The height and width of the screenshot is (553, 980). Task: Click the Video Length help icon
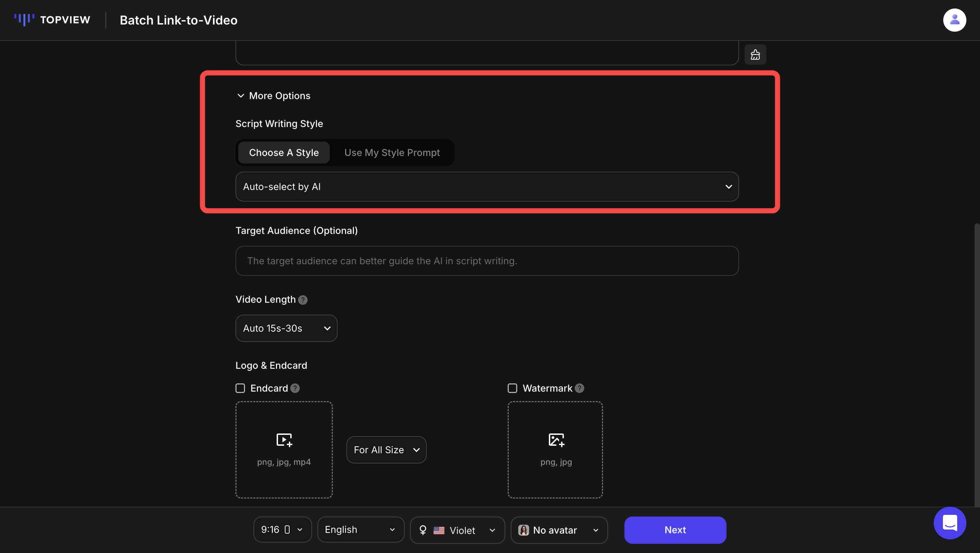coord(303,300)
